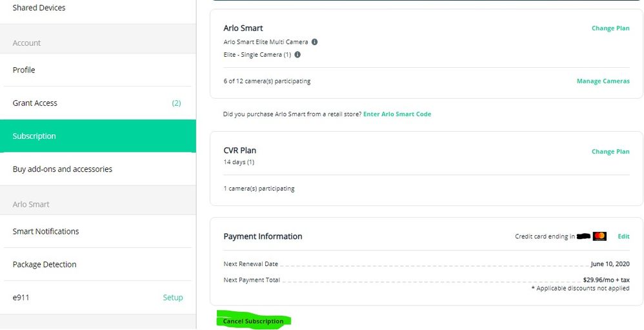This screenshot has width=644, height=330.
Task: Click the Mastercard logo in Payment Information
Action: 599,236
